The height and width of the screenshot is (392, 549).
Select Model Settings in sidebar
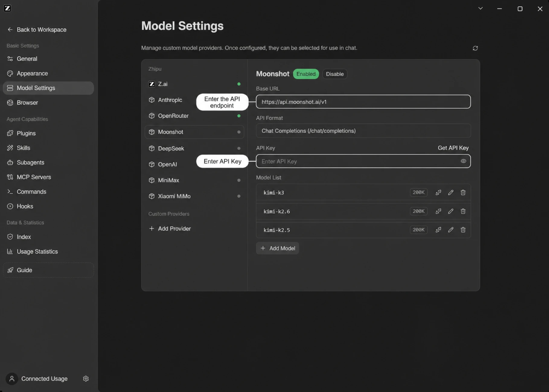[48, 88]
